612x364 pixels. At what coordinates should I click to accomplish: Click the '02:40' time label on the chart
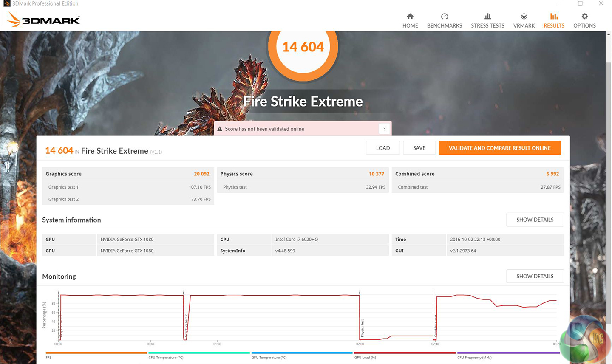pyautogui.click(x=435, y=344)
